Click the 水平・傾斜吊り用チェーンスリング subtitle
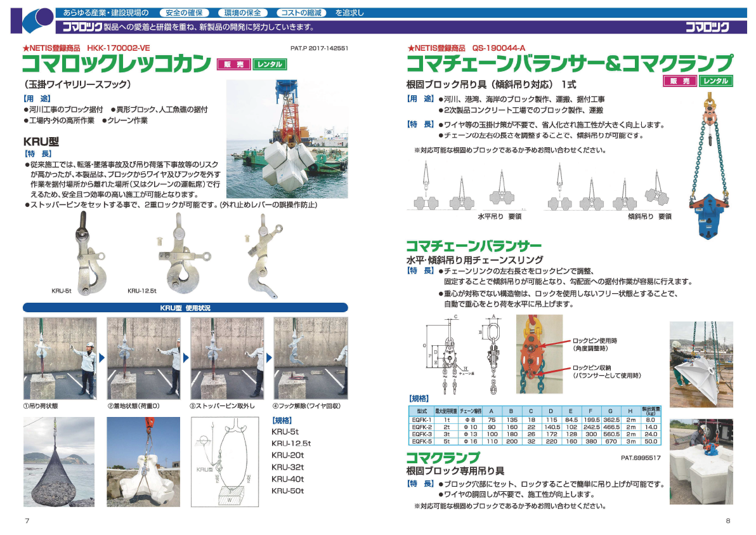 [474, 260]
